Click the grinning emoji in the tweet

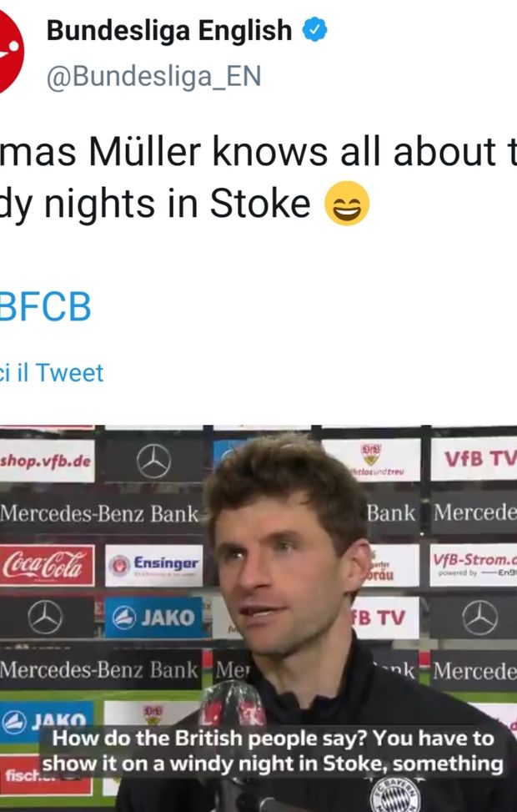pos(347,205)
